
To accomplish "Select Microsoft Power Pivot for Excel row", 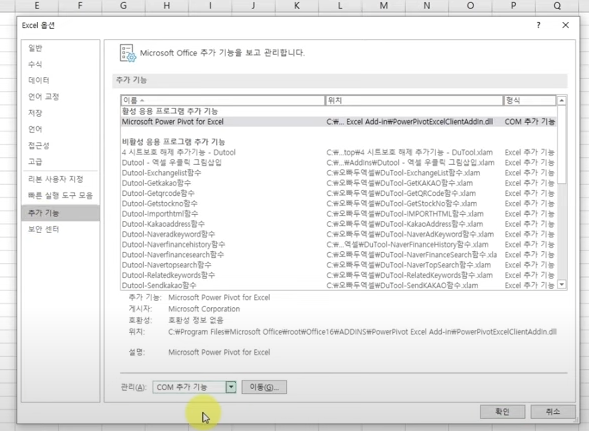I will coord(338,122).
